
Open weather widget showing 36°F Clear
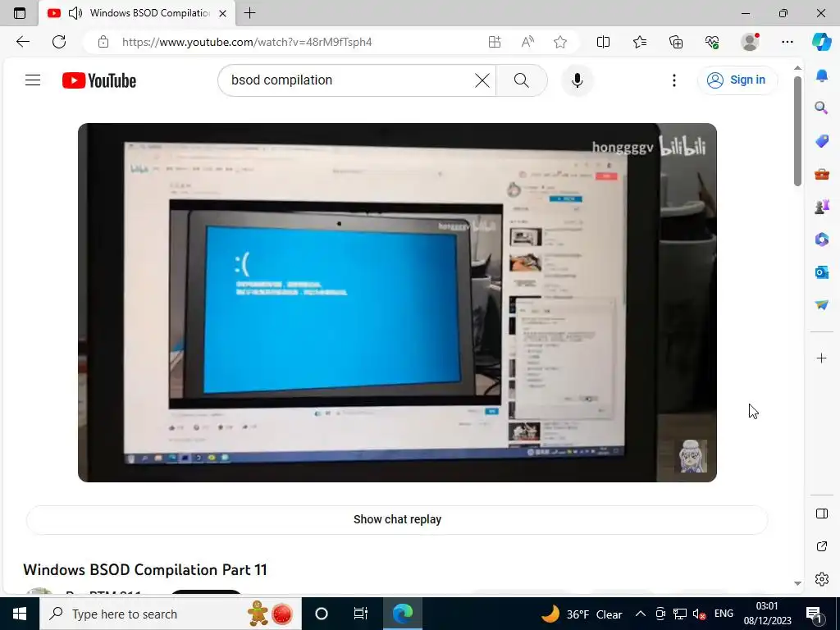(x=582, y=614)
